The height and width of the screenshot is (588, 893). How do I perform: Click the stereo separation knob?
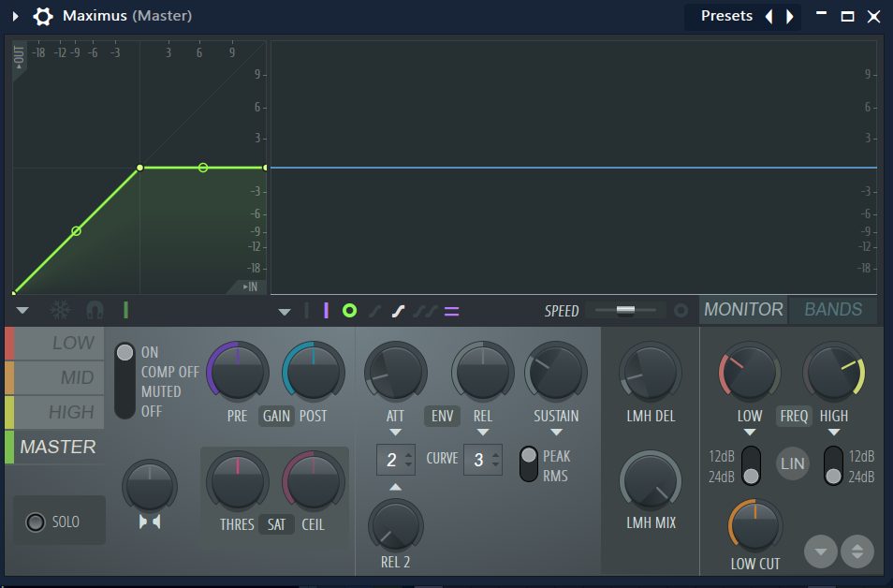click(x=150, y=486)
